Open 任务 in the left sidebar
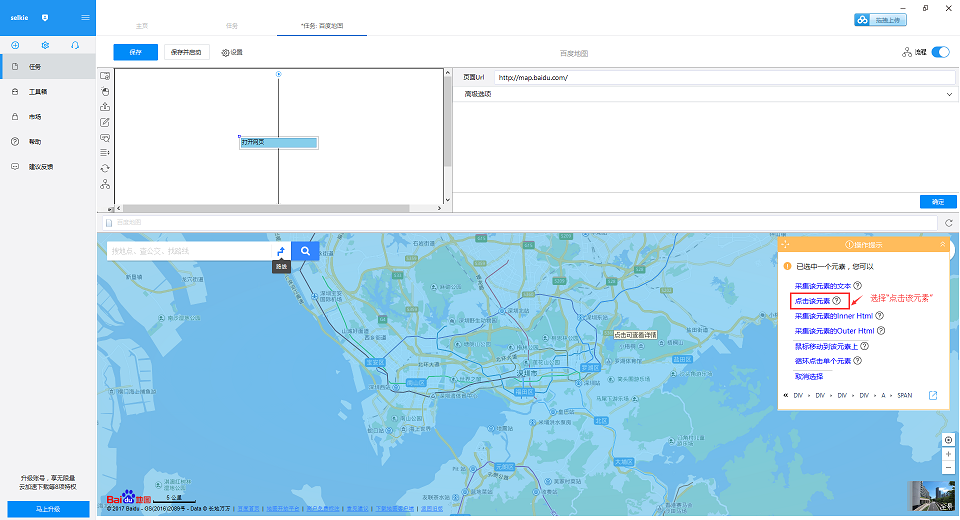Image resolution: width=960 pixels, height=520 pixels. 48,66
